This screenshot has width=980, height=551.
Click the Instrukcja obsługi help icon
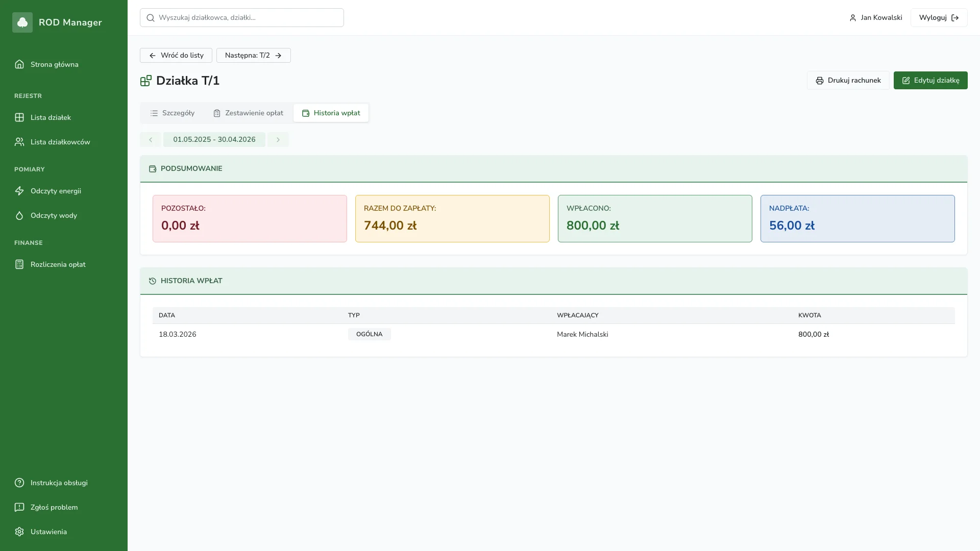(19, 483)
